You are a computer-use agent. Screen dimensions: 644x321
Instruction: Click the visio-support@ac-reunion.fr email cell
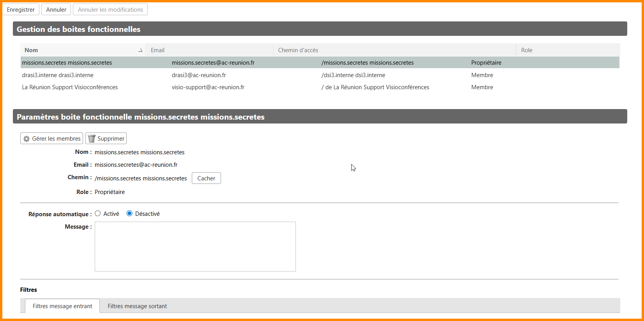click(208, 87)
